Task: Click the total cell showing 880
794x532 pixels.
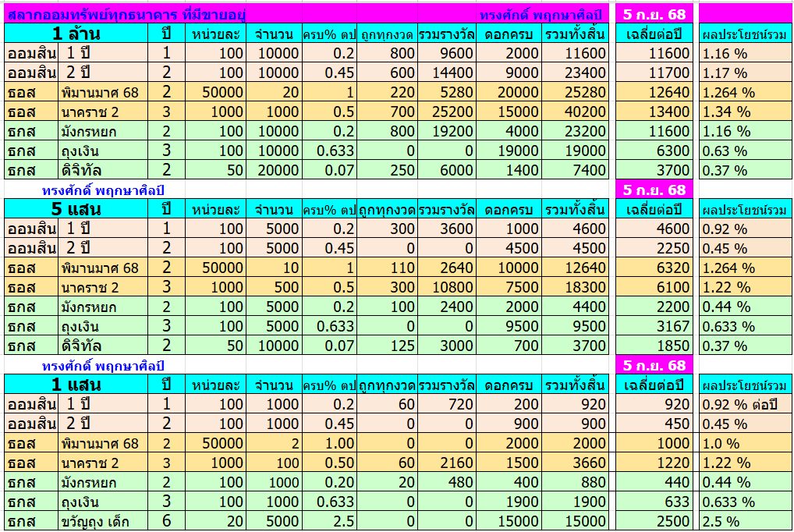Action: click(x=575, y=482)
